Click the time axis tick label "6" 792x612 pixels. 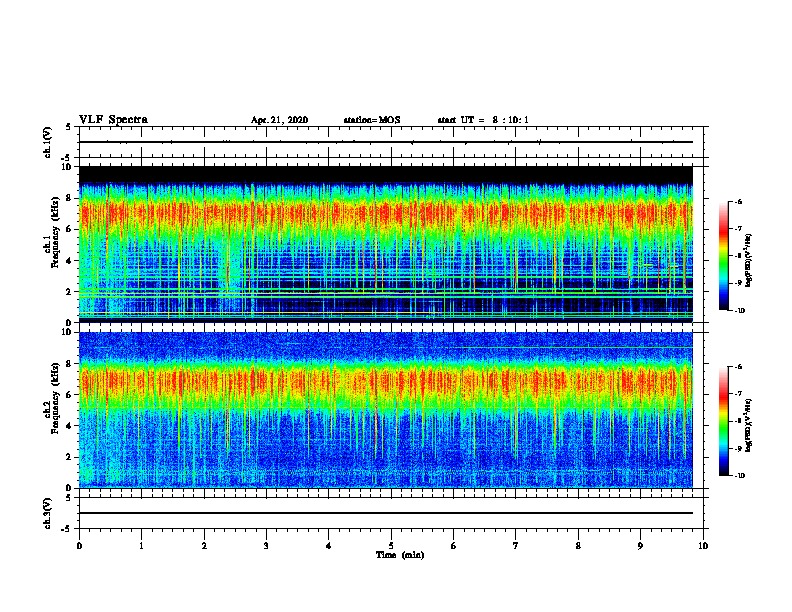pos(454,546)
